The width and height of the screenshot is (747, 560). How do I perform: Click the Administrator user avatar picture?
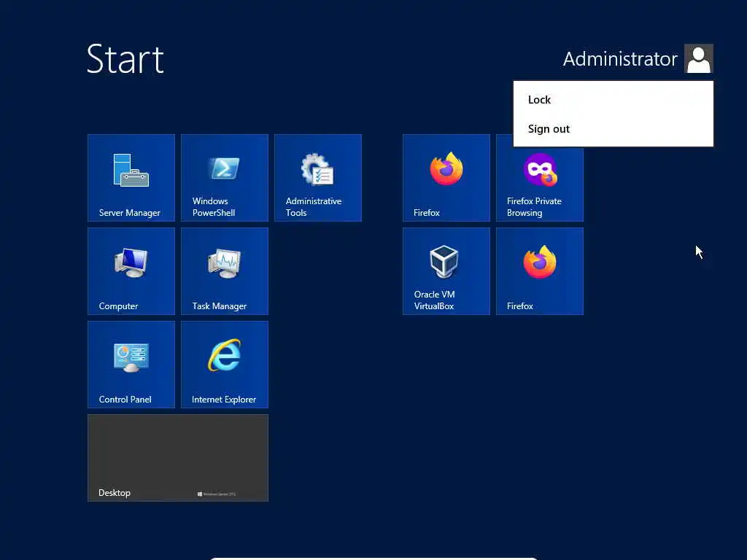pyautogui.click(x=698, y=58)
